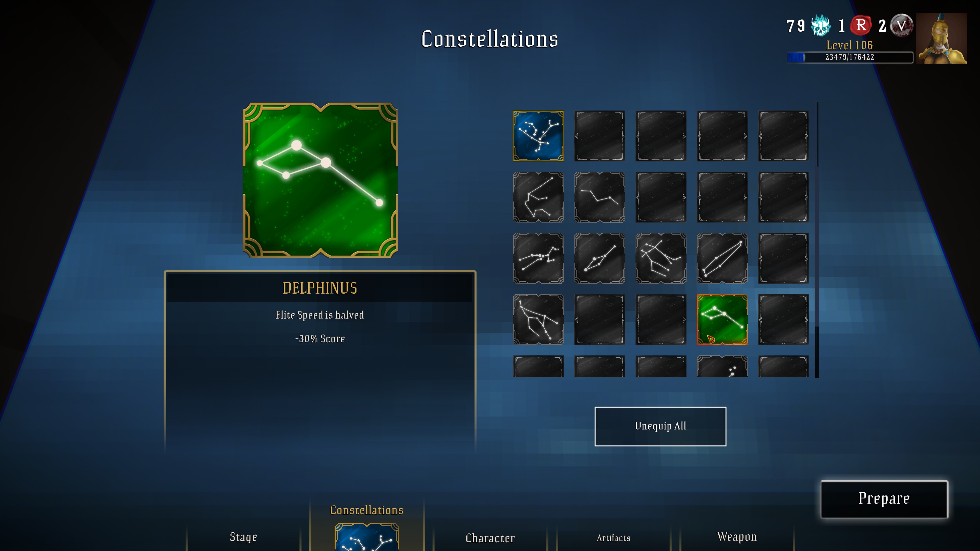
Task: Select the first constellation in third row
Action: tap(538, 258)
